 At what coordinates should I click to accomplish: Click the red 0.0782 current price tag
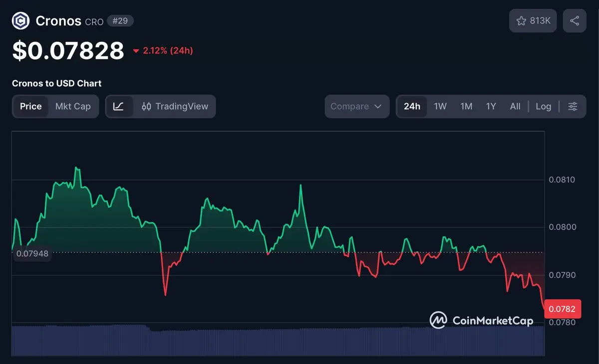(562, 309)
